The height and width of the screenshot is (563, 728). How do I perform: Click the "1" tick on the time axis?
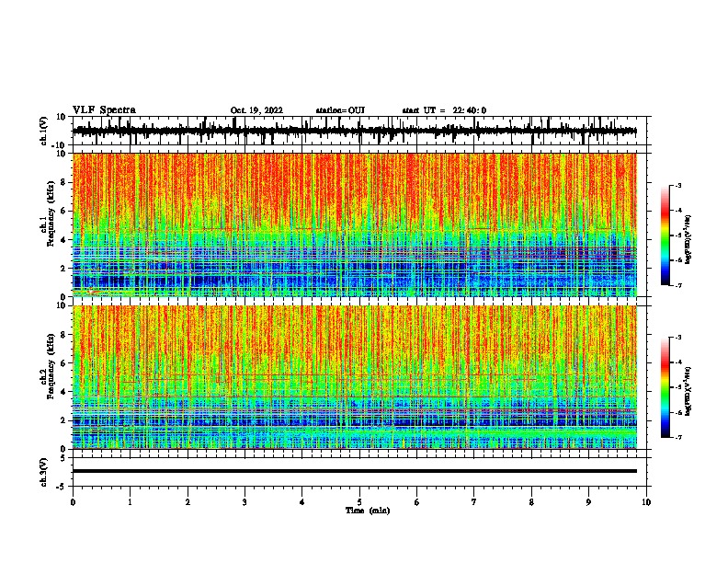tap(130, 502)
